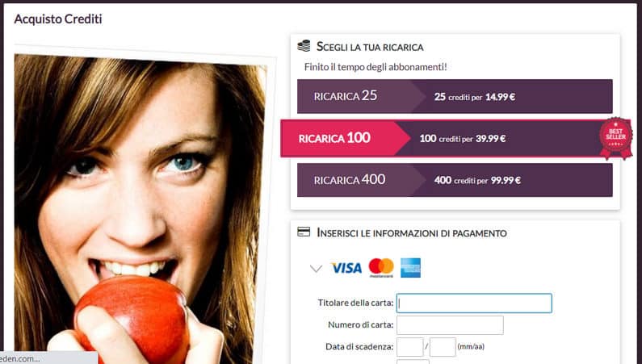Click the expiry year field

pyautogui.click(x=443, y=347)
